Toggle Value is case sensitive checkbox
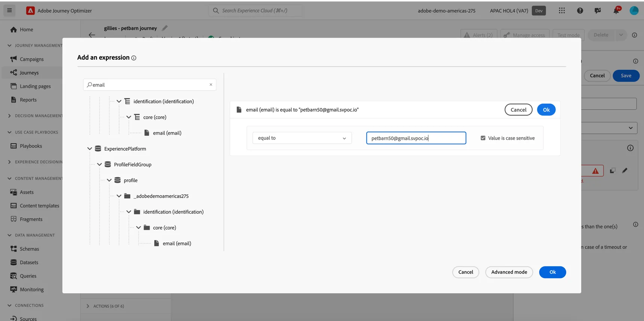The height and width of the screenshot is (321, 644). click(483, 138)
